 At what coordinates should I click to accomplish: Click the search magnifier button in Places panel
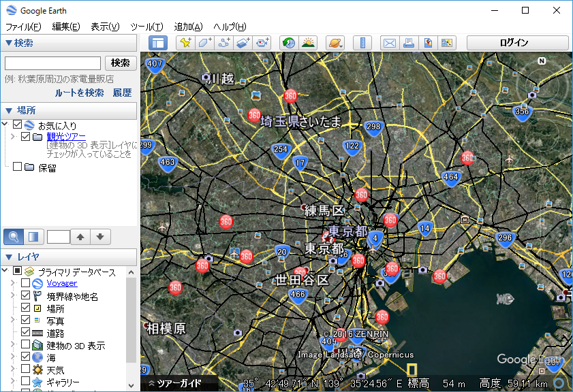click(14, 237)
